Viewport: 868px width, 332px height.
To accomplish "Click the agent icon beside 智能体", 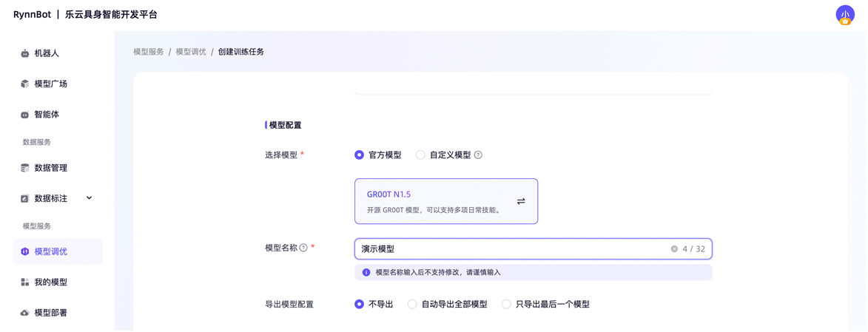I will 24,115.
